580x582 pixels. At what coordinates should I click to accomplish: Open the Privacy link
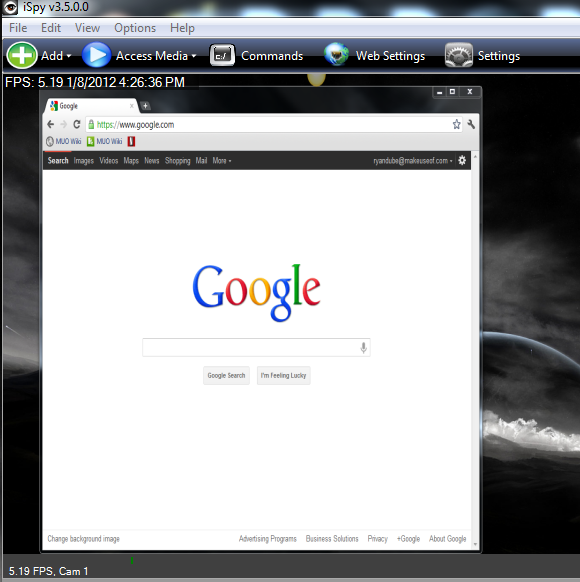[377, 539]
